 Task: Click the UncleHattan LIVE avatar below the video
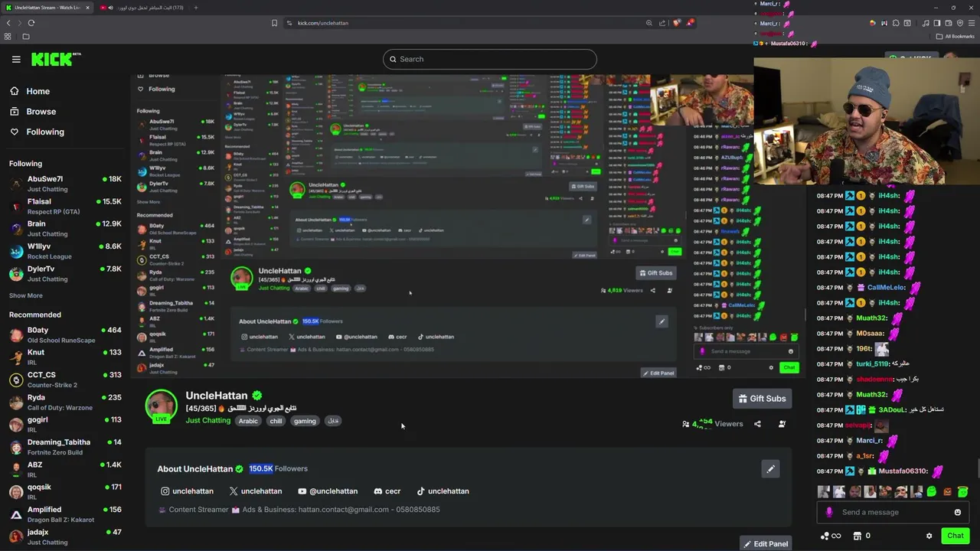(161, 406)
